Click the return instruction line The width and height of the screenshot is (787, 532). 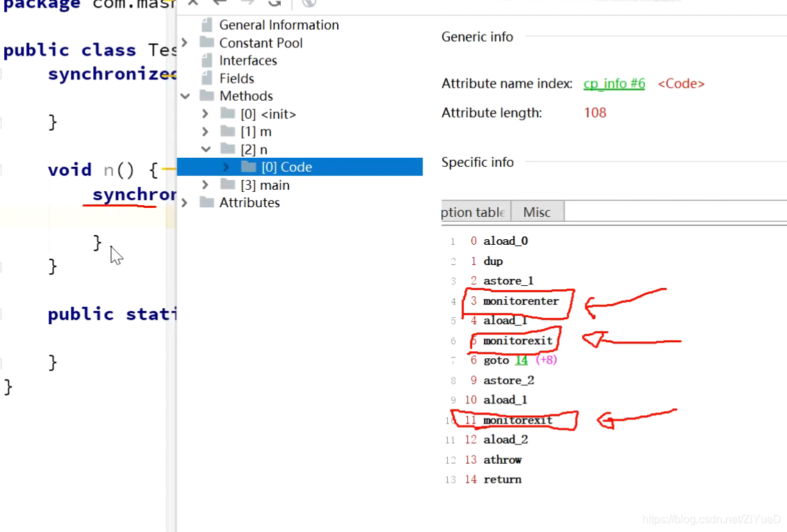point(503,479)
